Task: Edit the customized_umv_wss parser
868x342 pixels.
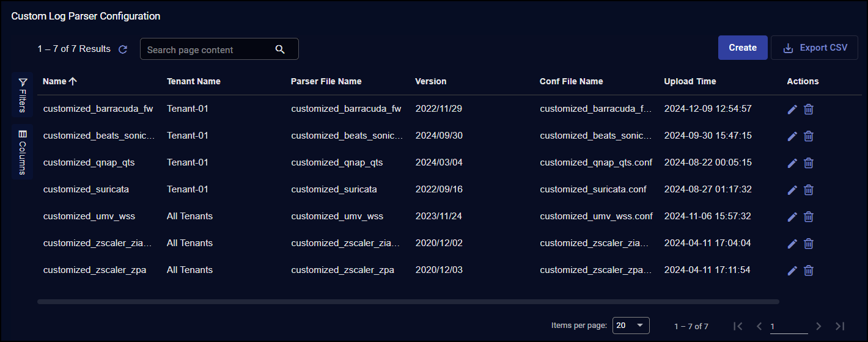Action: click(792, 217)
